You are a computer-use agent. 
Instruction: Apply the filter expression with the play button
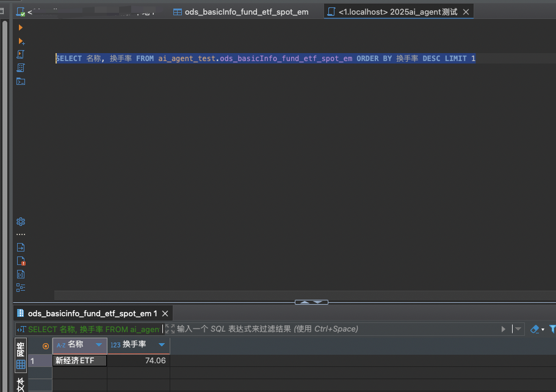coord(504,329)
